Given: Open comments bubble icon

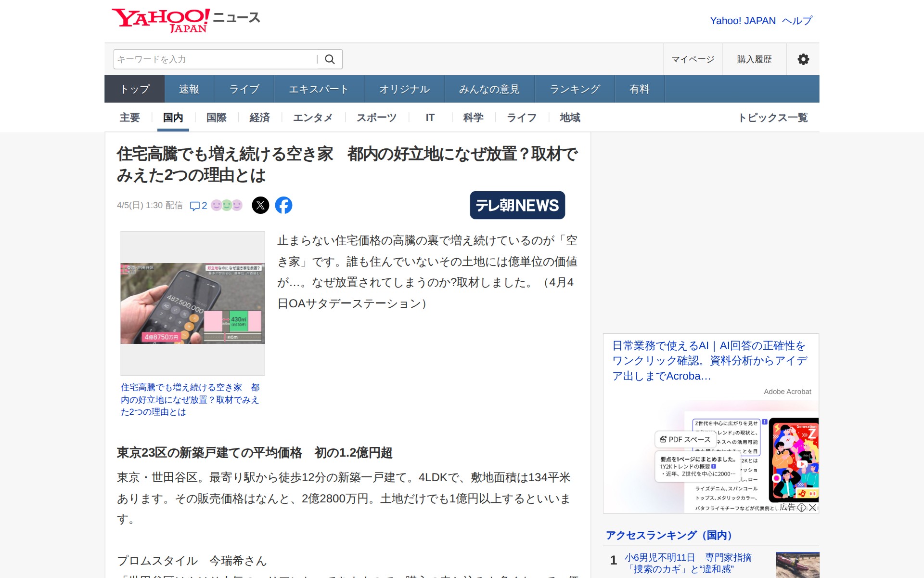Looking at the screenshot, I should coord(195,206).
